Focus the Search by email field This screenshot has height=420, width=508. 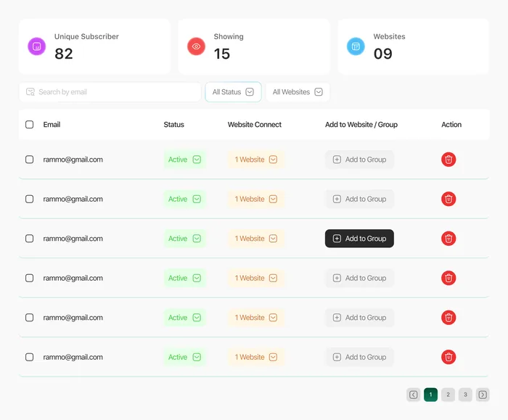coord(110,92)
